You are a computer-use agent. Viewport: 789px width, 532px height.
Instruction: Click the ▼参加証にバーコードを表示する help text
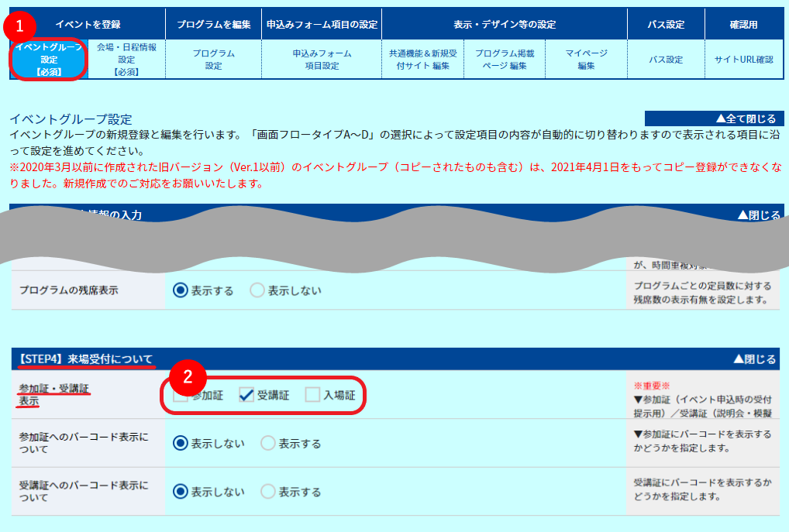pyautogui.click(x=702, y=441)
